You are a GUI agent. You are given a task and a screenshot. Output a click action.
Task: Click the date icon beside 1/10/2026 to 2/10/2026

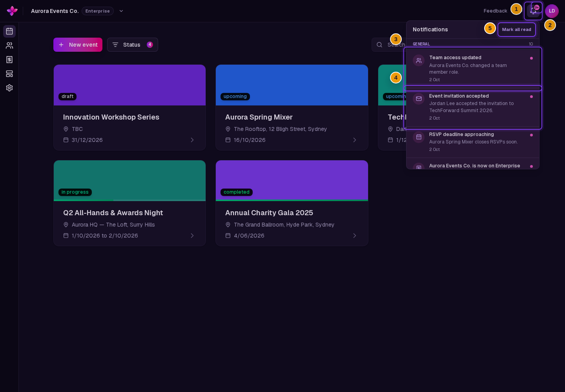[66, 236]
